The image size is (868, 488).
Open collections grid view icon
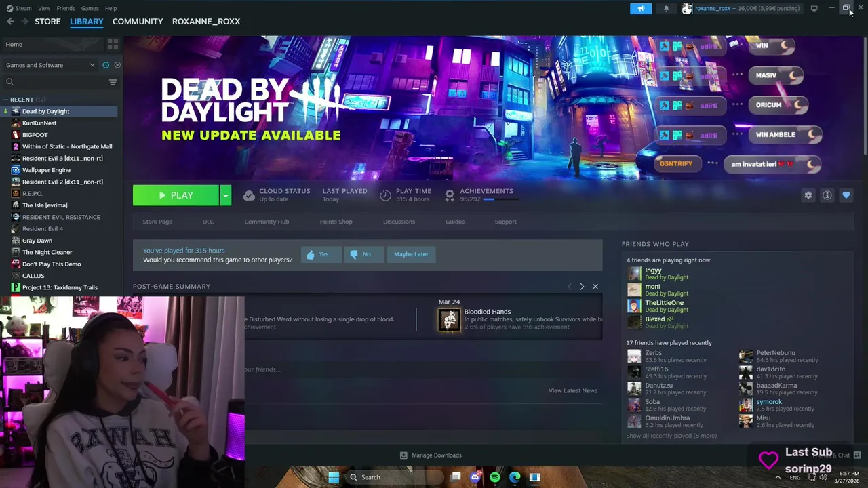[113, 44]
